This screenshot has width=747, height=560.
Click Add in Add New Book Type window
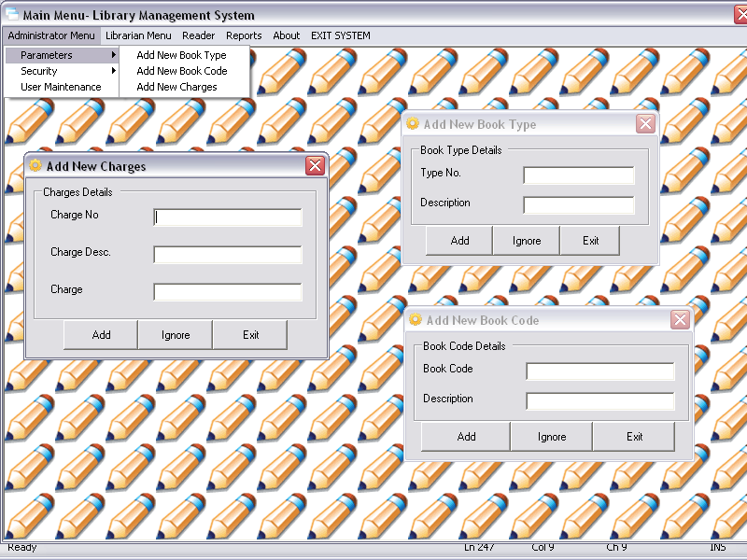tap(459, 241)
